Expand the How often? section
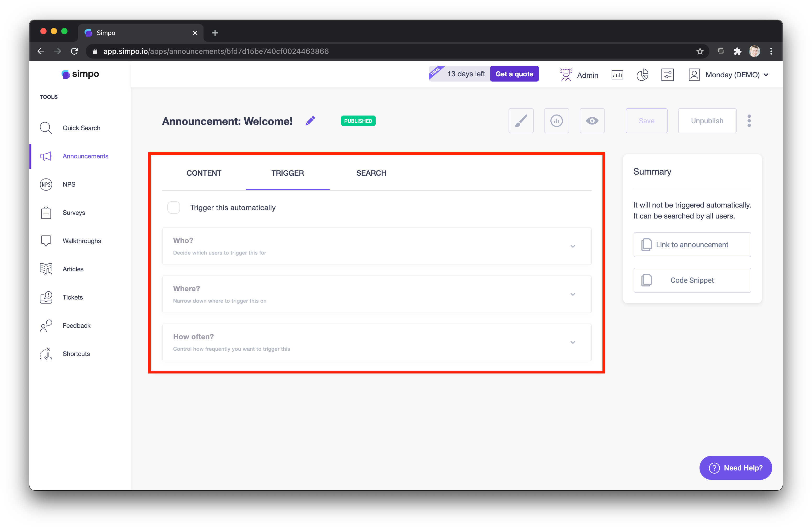The image size is (812, 529). click(x=377, y=342)
